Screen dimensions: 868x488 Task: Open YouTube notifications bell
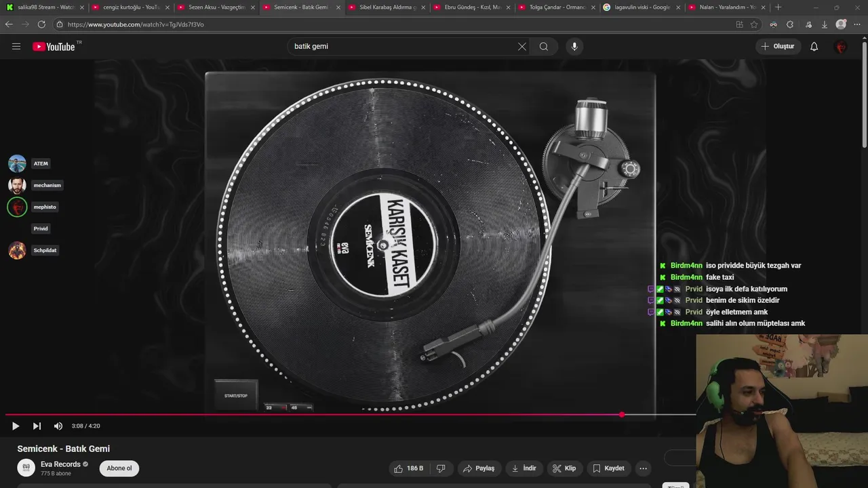(x=814, y=47)
